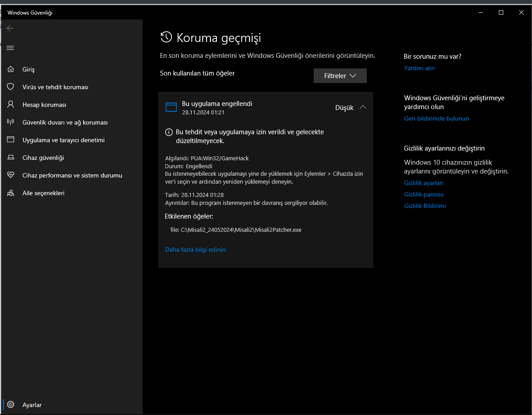Click the heart icon for device performance
Screen dimensions: 532x415
pyautogui.click(x=11, y=175)
